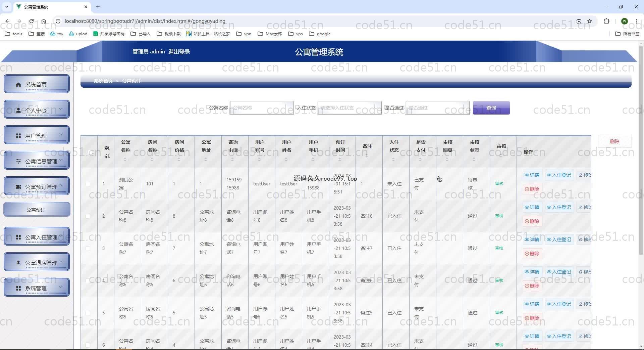Open the 站长工具 - 站长之家 bookmark

click(208, 34)
